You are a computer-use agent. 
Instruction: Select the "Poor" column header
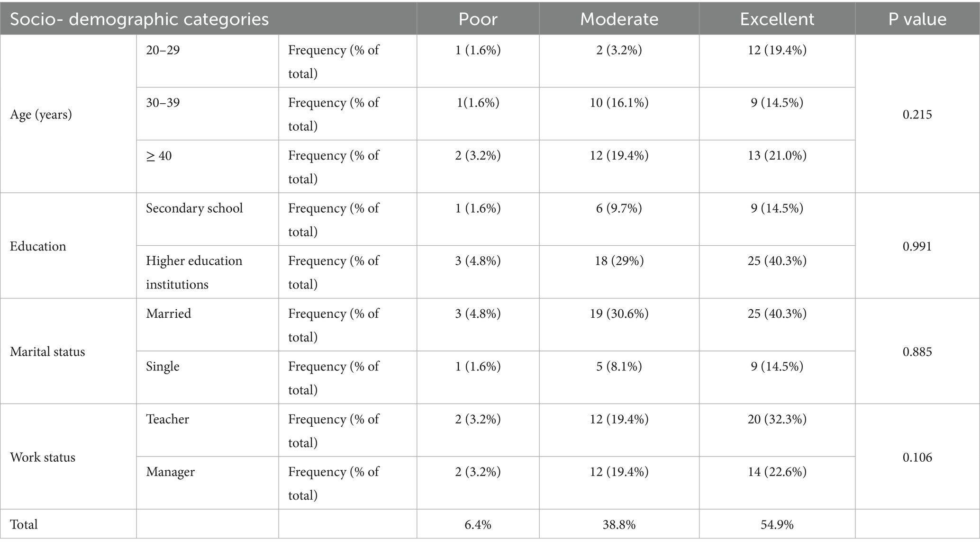[478, 19]
